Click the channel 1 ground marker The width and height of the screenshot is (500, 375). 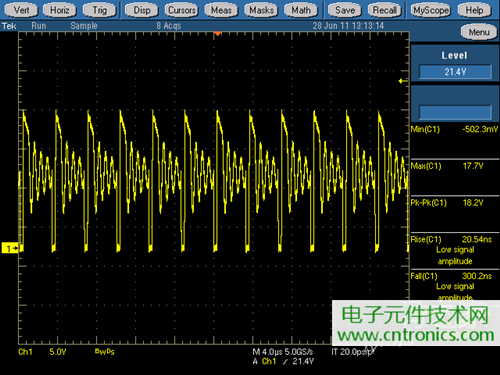[x=11, y=248]
